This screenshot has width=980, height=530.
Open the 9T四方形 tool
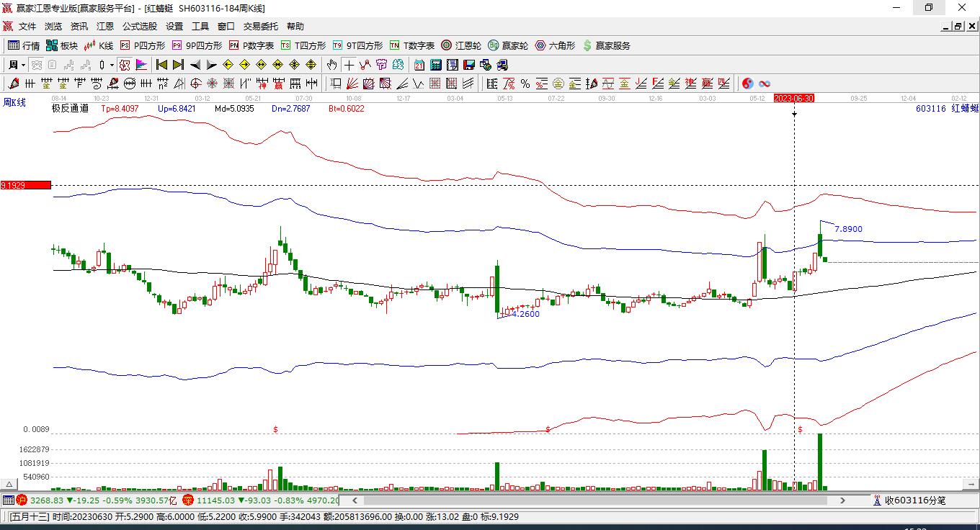tap(357, 45)
